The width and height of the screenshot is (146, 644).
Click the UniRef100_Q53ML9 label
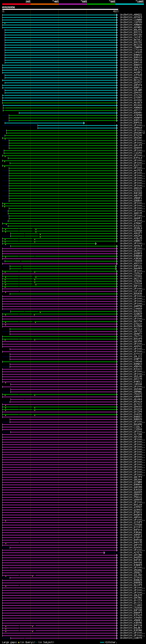click(x=131, y=228)
